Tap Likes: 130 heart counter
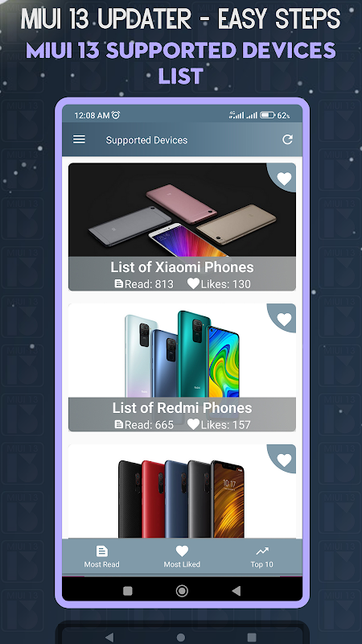 219,284
